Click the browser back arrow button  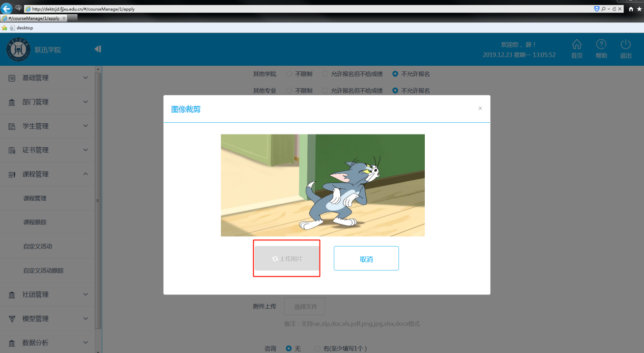coord(7,8)
